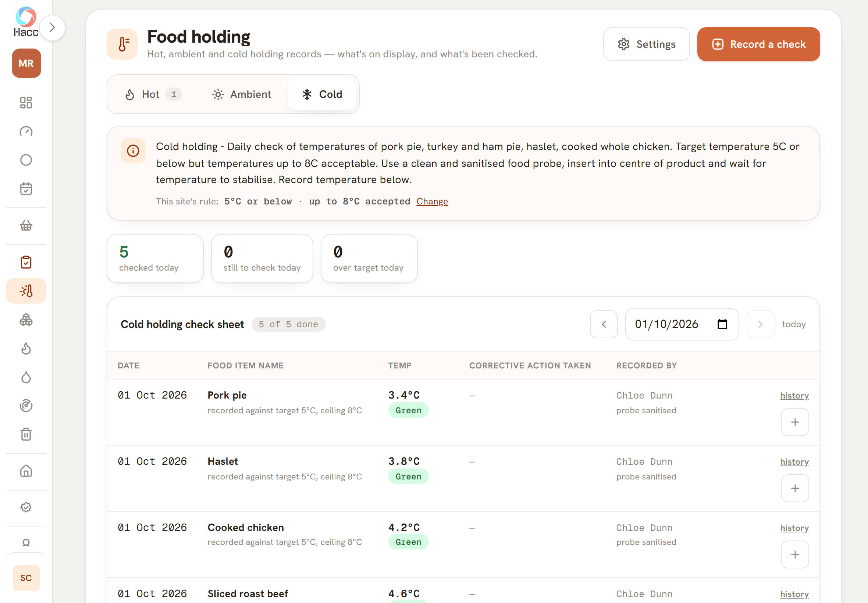The image size is (868, 603).
Task: Click plus button in Haslet row
Action: (795, 488)
